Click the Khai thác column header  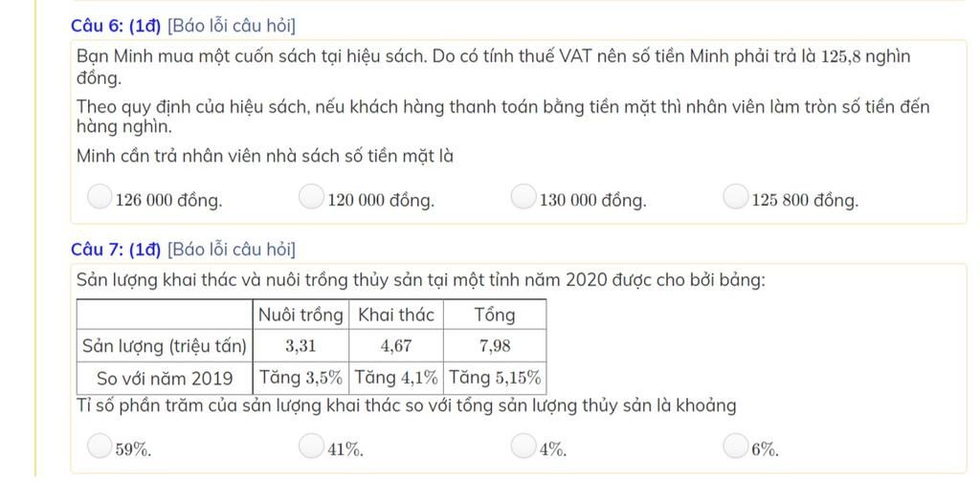coord(396,315)
